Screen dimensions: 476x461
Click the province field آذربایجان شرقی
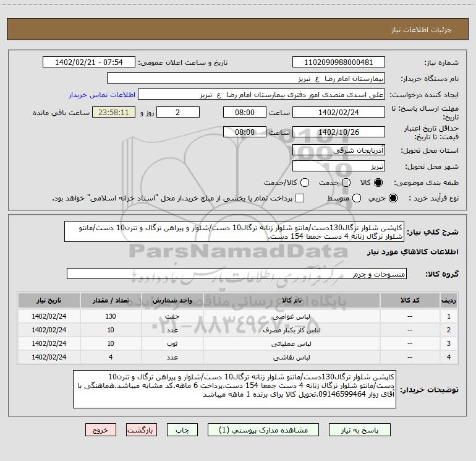(339, 150)
